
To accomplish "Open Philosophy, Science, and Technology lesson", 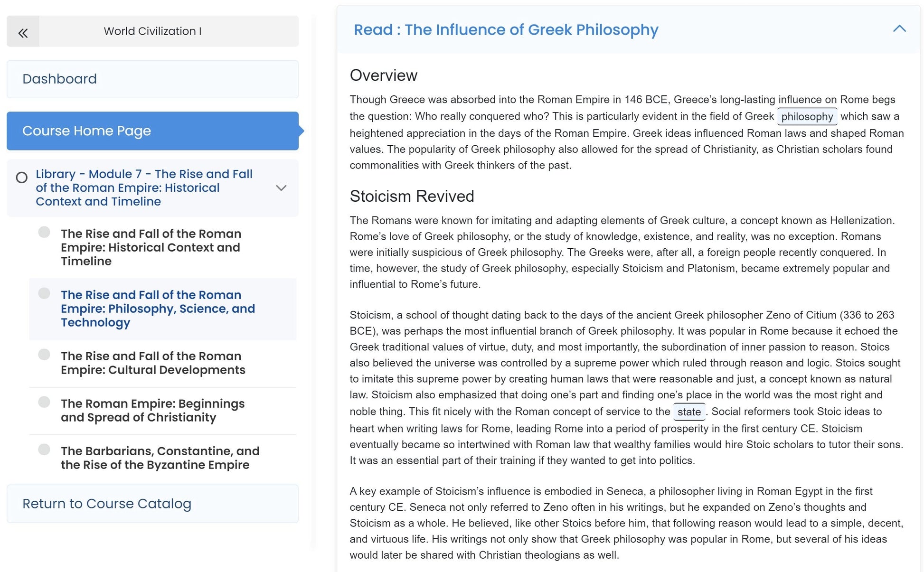I will click(158, 309).
